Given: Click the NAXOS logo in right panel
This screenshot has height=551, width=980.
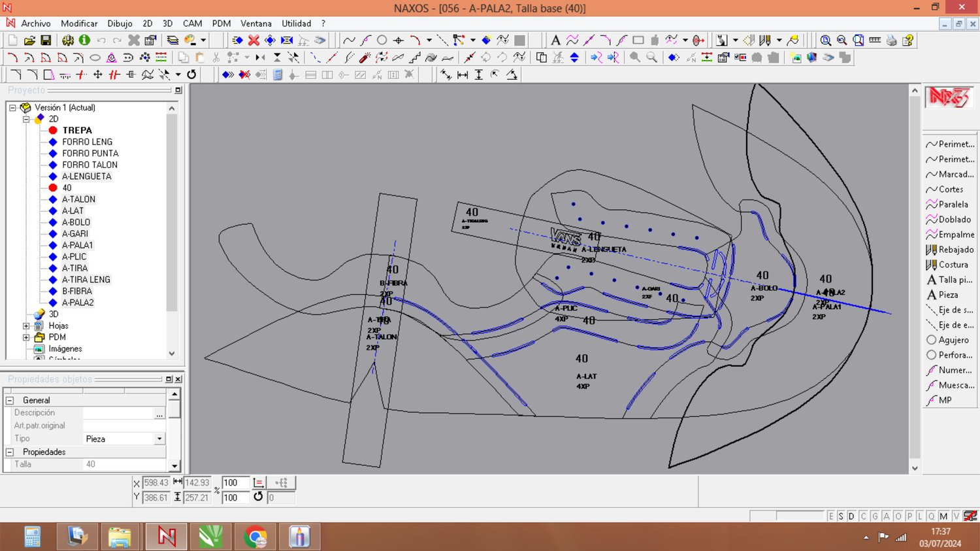Looking at the screenshot, I should [949, 97].
